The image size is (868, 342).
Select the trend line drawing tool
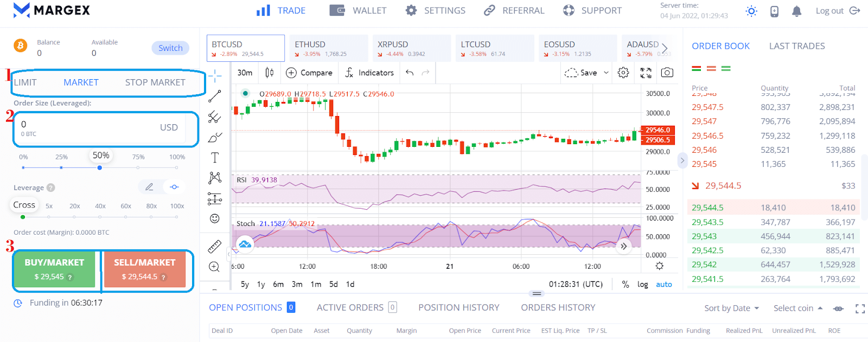coord(215,96)
